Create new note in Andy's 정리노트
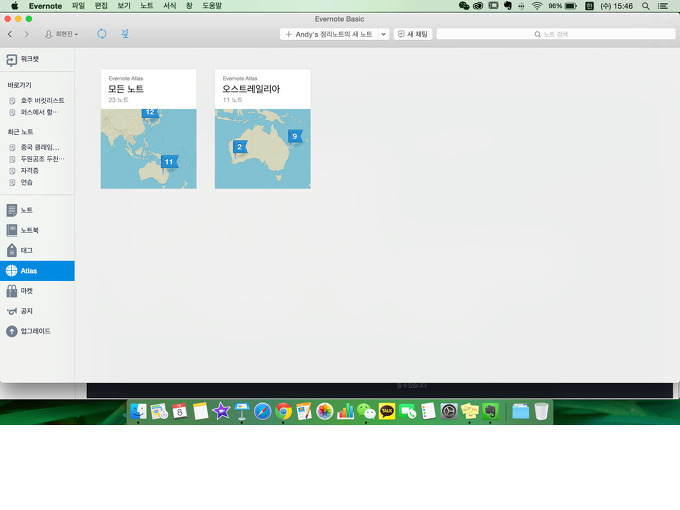The width and height of the screenshot is (680, 510). [x=329, y=34]
